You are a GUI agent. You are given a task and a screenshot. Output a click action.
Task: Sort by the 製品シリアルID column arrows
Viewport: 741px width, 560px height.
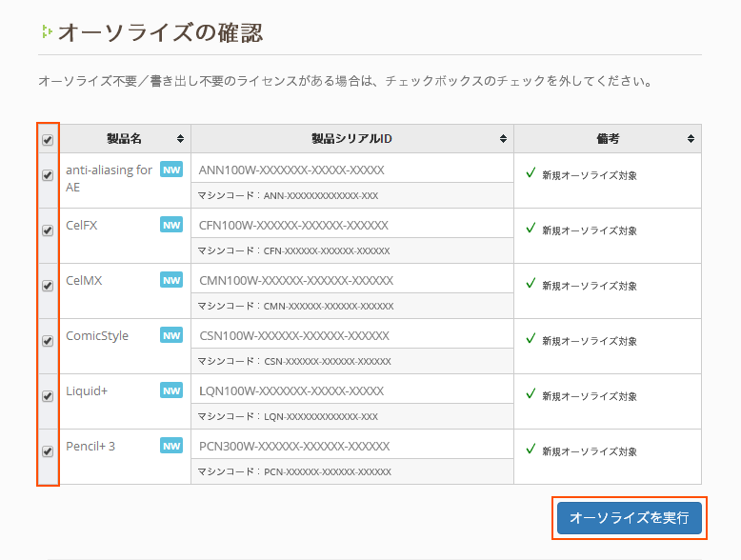503,138
